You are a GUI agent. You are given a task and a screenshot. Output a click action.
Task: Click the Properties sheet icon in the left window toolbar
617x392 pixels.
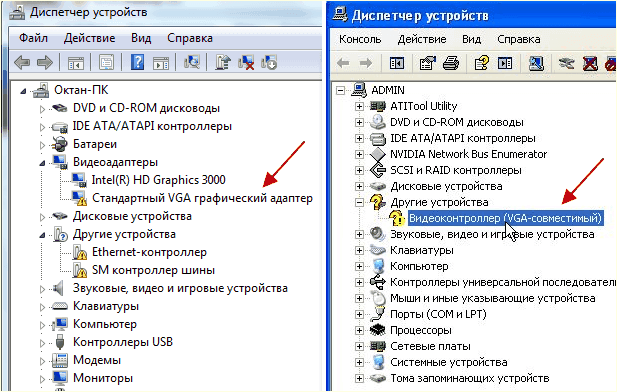point(107,62)
